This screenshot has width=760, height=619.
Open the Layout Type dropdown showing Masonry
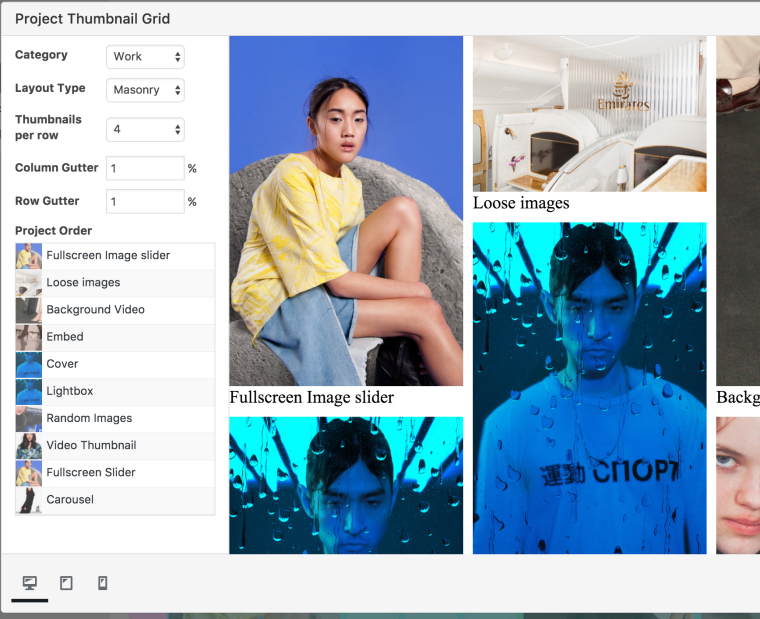tap(145, 90)
